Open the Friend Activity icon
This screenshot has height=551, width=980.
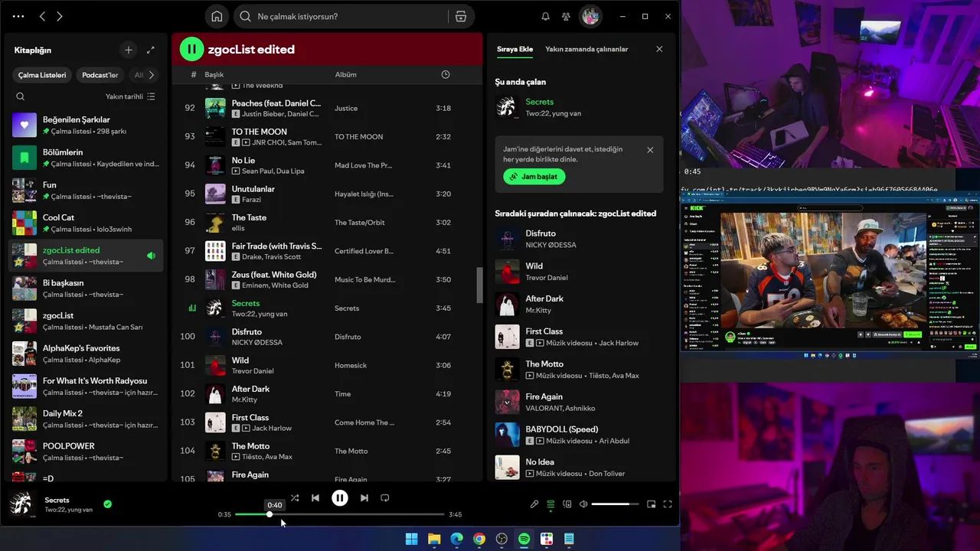[x=566, y=16]
